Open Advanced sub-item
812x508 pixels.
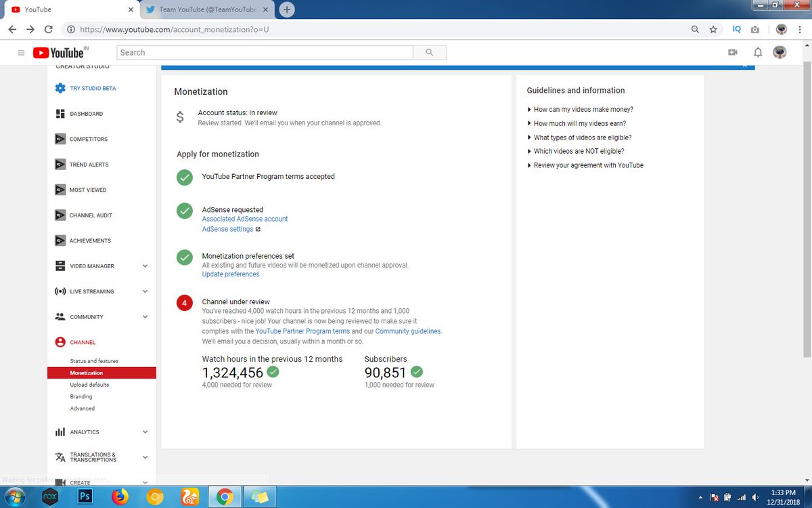point(83,408)
